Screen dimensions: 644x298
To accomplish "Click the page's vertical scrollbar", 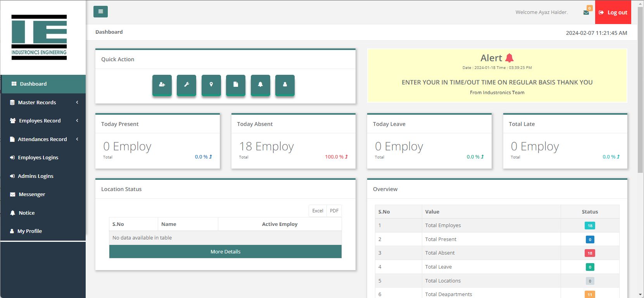I will point(641,89).
